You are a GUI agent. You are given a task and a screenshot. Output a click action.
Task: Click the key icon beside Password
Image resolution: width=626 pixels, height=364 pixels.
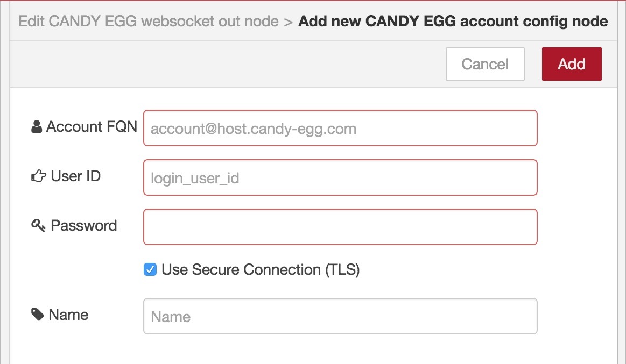pos(38,225)
